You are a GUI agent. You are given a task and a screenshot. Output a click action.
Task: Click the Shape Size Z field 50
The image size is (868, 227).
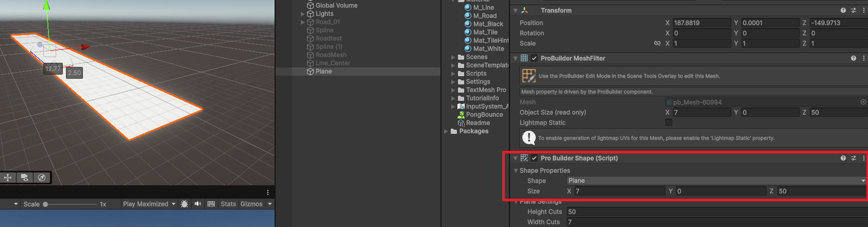(x=822, y=191)
